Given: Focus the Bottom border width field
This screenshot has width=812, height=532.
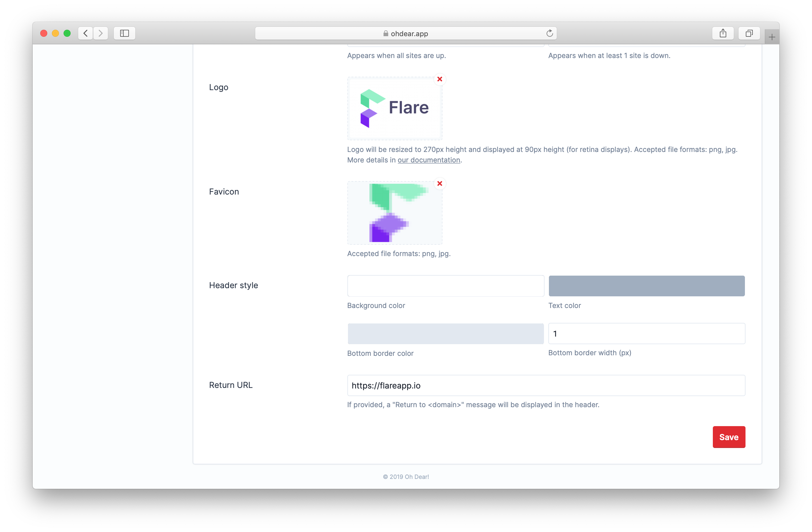Looking at the screenshot, I should (647, 334).
